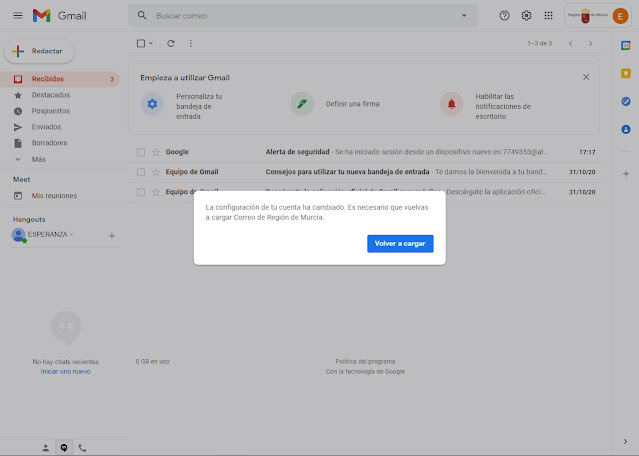Click the pen icon for Definir una firma
Image resolution: width=639 pixels, height=456 pixels.
point(302,104)
